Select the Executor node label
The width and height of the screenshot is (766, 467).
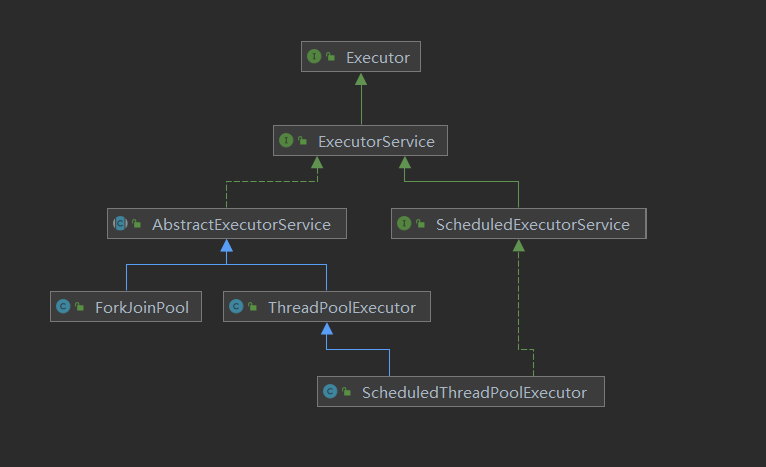(378, 58)
